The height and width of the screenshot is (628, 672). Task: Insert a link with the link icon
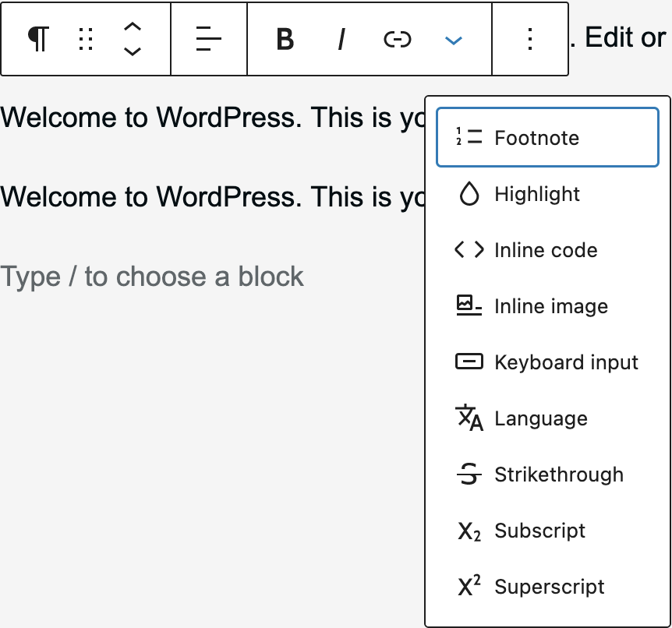398,39
